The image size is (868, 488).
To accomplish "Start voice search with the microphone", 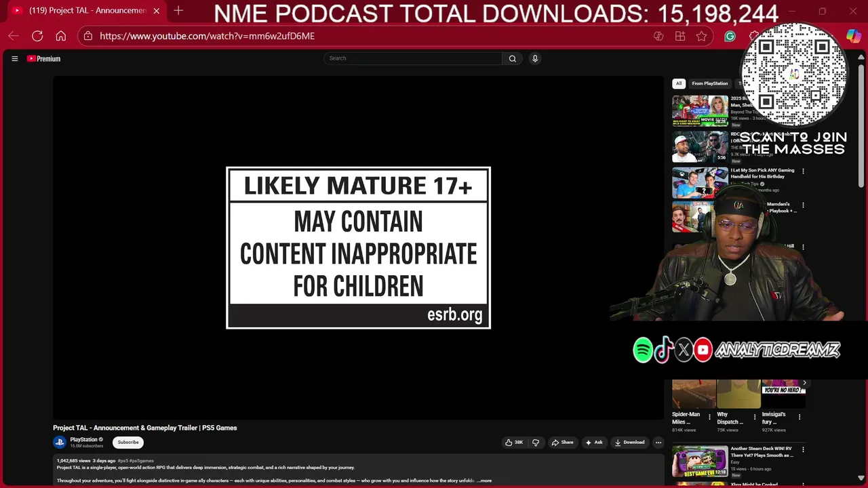I will pos(535,58).
